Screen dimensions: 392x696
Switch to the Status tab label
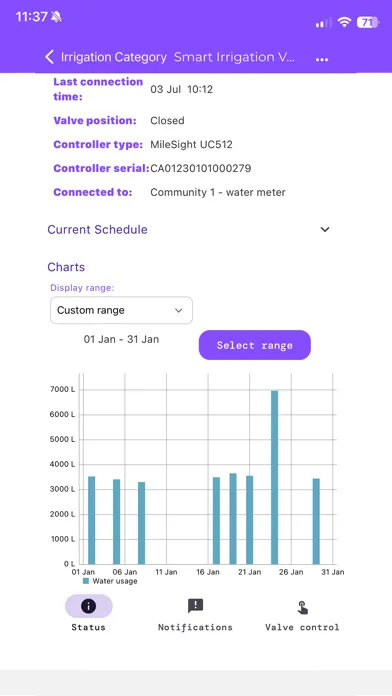[88, 627]
